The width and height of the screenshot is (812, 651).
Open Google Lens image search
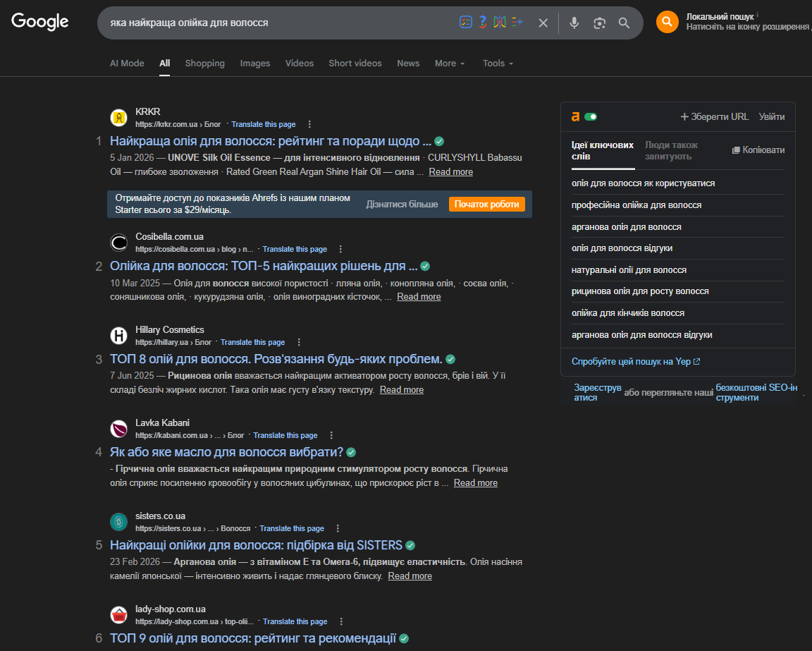(600, 23)
